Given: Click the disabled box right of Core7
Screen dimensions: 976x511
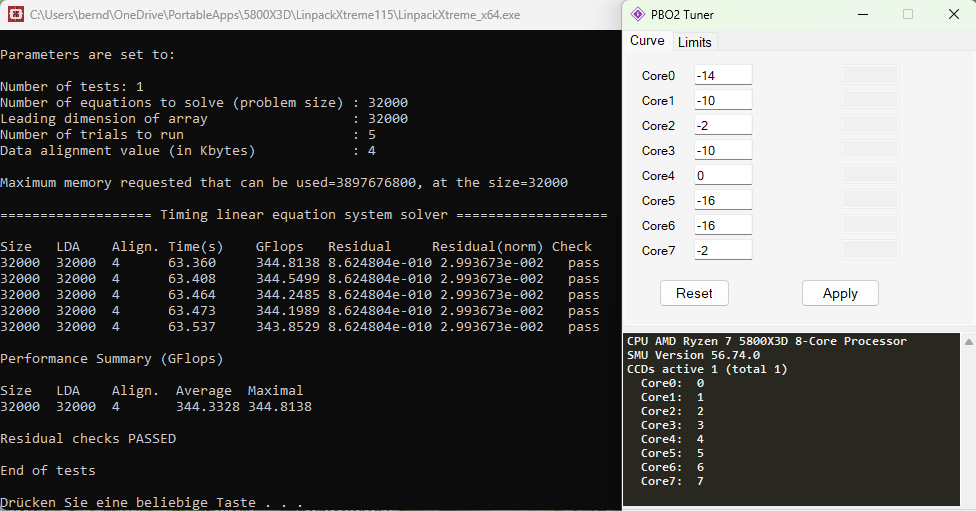Looking at the screenshot, I should [x=870, y=250].
